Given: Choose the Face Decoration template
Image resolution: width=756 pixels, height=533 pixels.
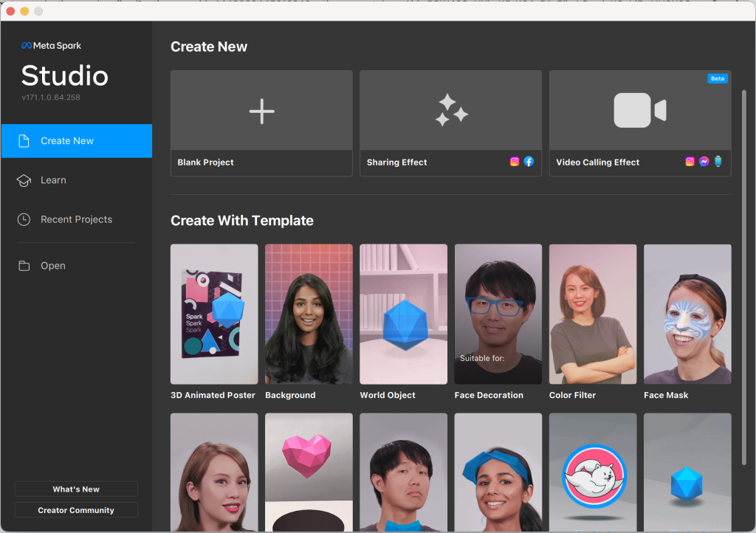Looking at the screenshot, I should pyautogui.click(x=498, y=314).
